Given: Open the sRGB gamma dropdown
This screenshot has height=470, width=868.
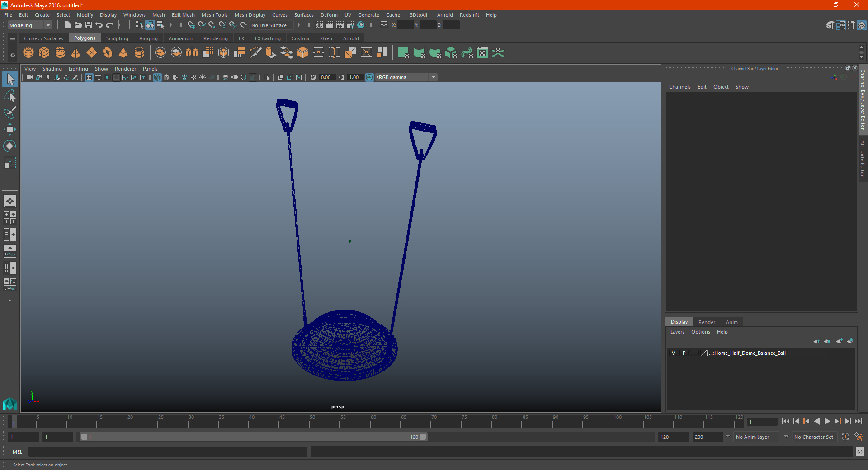Looking at the screenshot, I should pyautogui.click(x=406, y=77).
